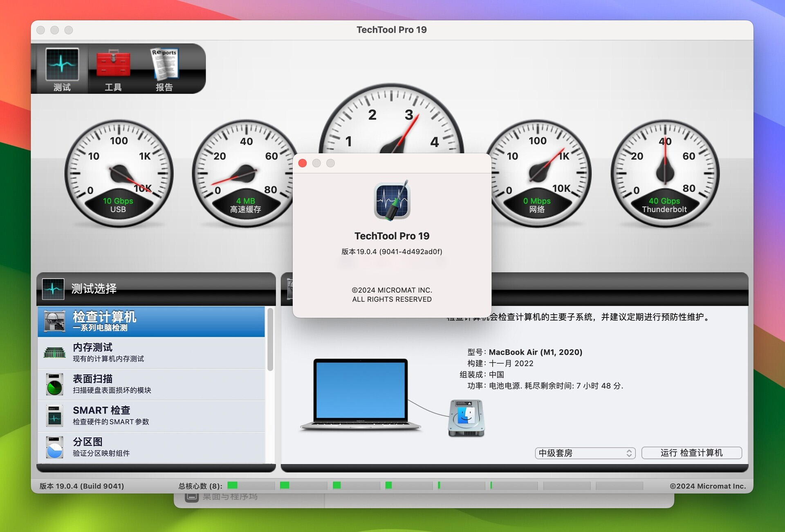Click the 运行 检查计算机 run button
The image size is (785, 532).
click(x=691, y=453)
